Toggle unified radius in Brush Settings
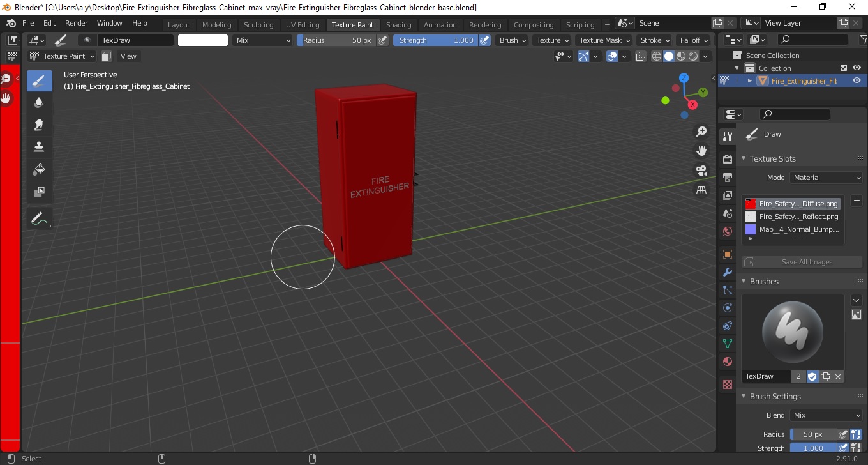Viewport: 868px width, 465px height. pos(856,434)
